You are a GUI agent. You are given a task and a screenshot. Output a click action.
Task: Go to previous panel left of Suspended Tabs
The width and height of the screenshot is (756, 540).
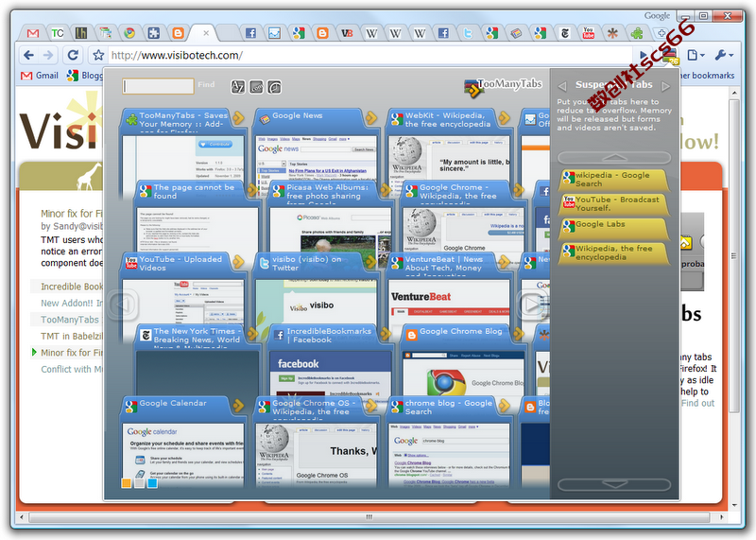point(561,86)
